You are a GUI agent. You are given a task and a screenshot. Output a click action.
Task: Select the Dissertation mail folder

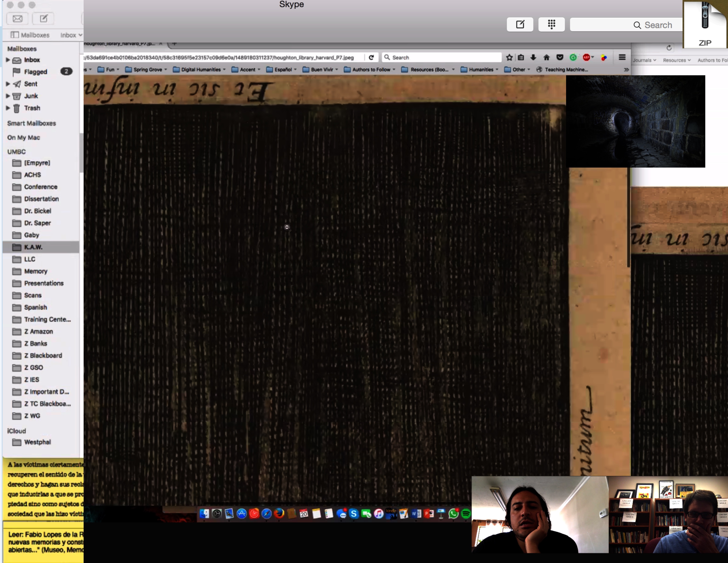click(x=41, y=199)
